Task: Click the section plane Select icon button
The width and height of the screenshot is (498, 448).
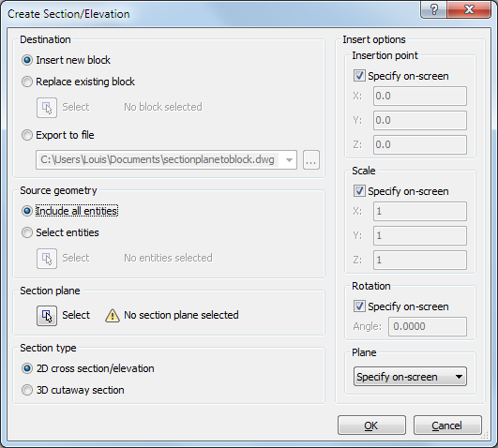Action: pyautogui.click(x=47, y=316)
